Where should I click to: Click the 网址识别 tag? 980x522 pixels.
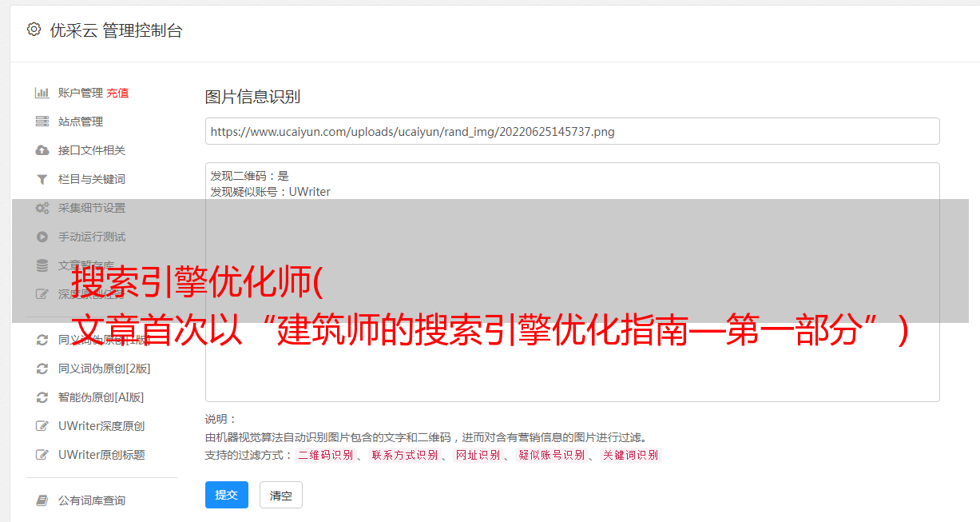478,455
